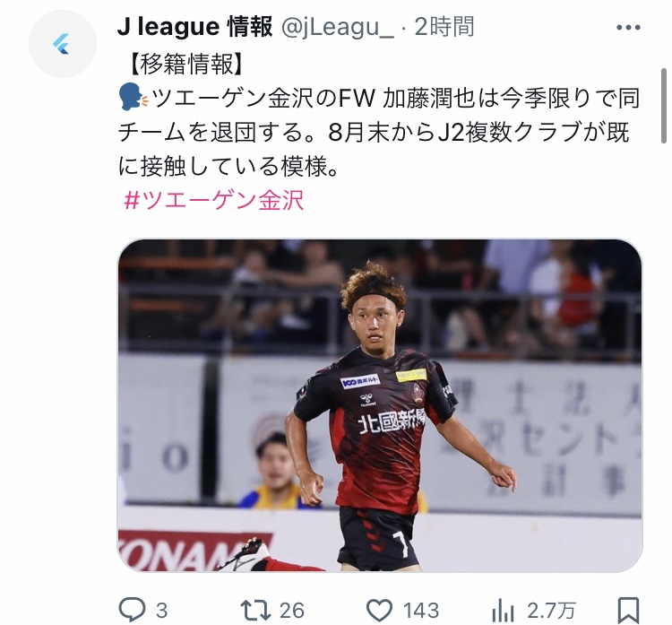Click the reply count 3

tap(161, 611)
